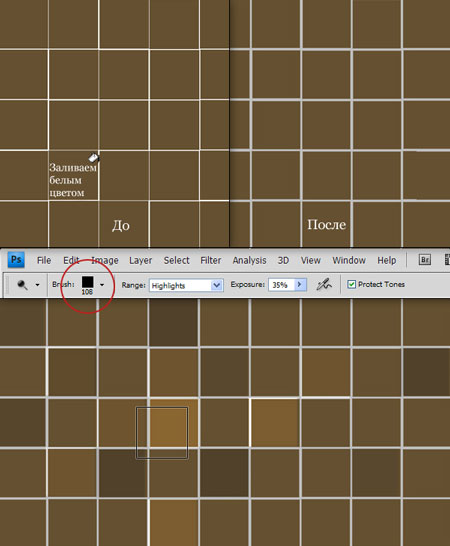Screen dimensions: 450x546
Task: Open the Select menu
Action: 177,260
